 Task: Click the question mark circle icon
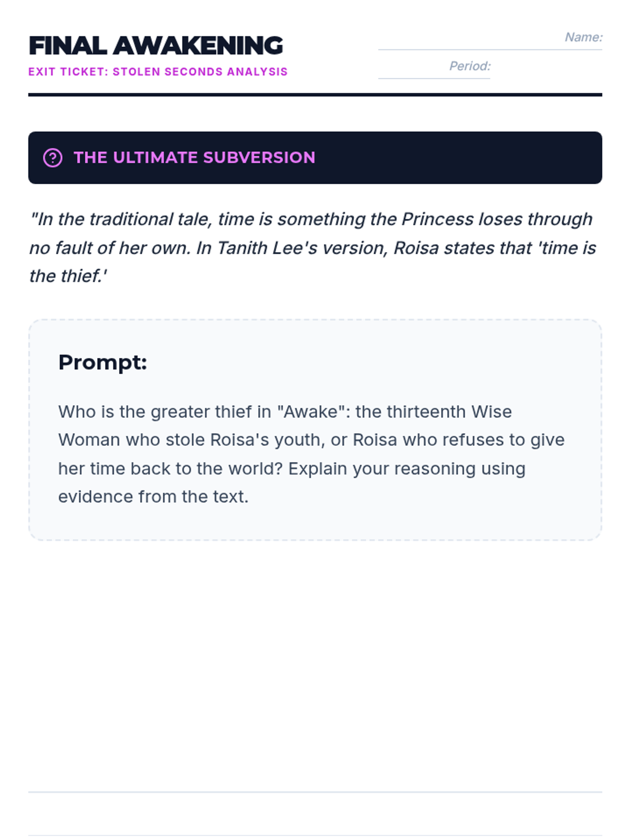(52, 157)
